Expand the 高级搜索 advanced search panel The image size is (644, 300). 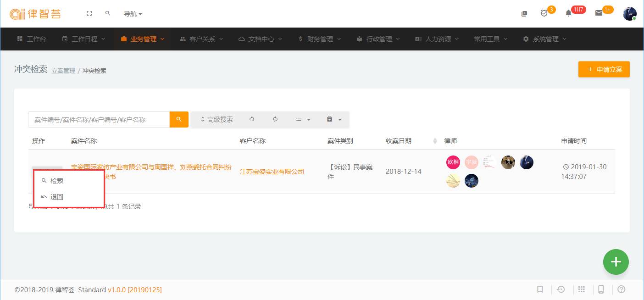[217, 119]
